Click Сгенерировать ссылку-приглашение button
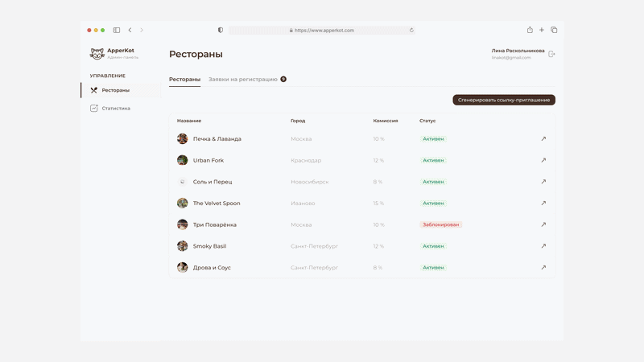This screenshot has width=644, height=362. click(x=504, y=100)
